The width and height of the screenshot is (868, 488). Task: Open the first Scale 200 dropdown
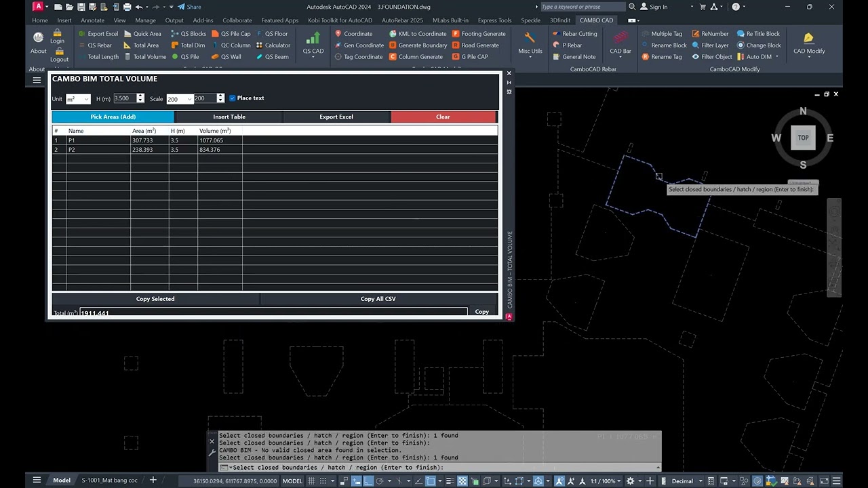(179, 99)
